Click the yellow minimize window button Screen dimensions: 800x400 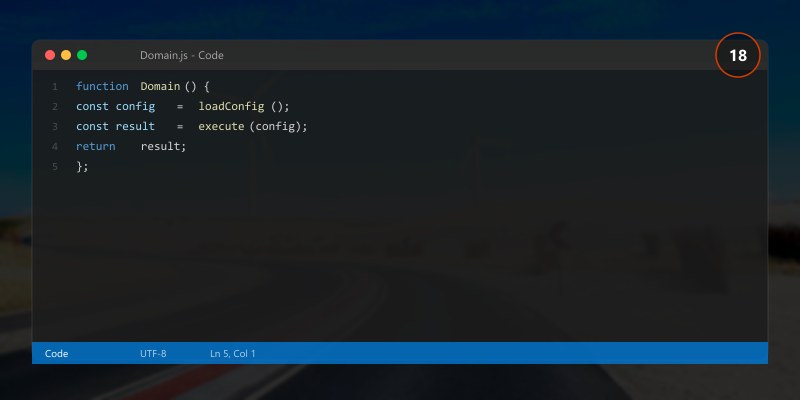[66, 55]
